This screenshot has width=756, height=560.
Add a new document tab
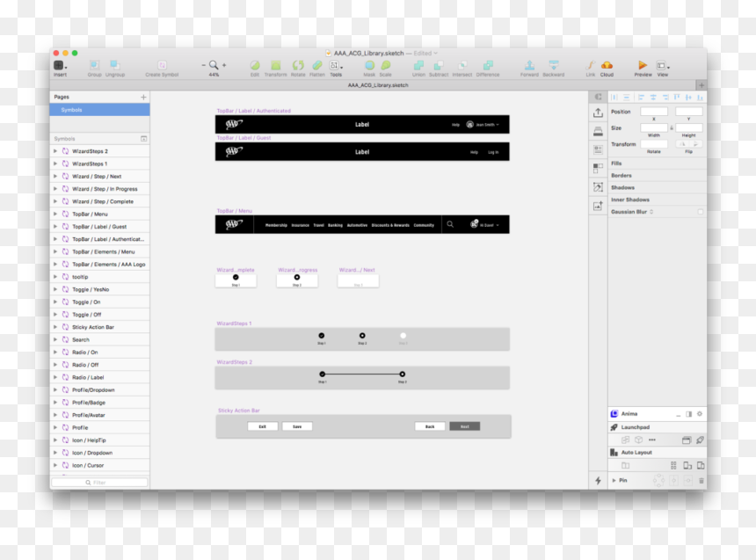point(701,85)
